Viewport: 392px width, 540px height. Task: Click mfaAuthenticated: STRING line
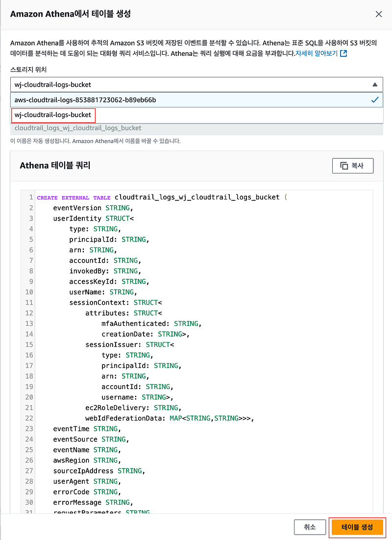(x=151, y=323)
